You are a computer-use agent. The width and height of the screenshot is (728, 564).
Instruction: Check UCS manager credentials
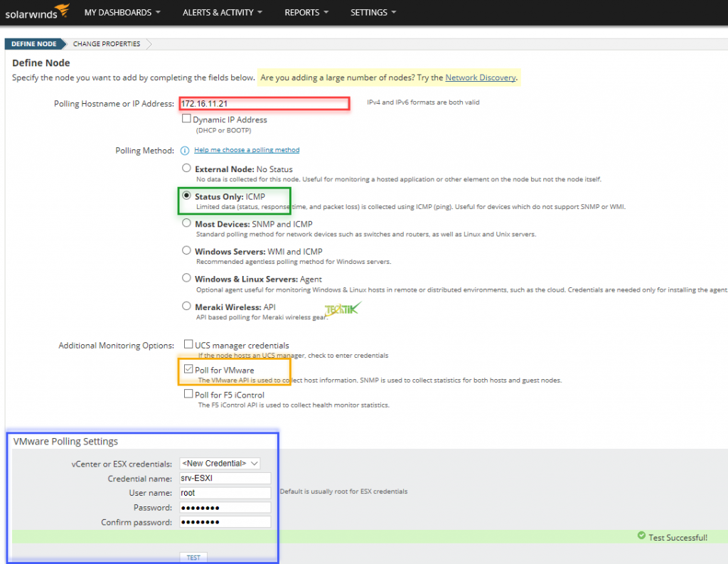188,344
